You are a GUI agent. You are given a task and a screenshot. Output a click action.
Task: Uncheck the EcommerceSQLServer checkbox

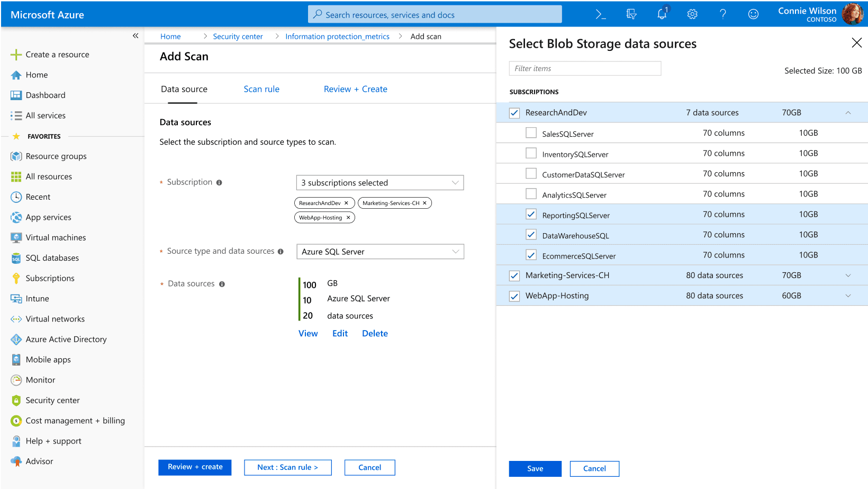pyautogui.click(x=531, y=255)
